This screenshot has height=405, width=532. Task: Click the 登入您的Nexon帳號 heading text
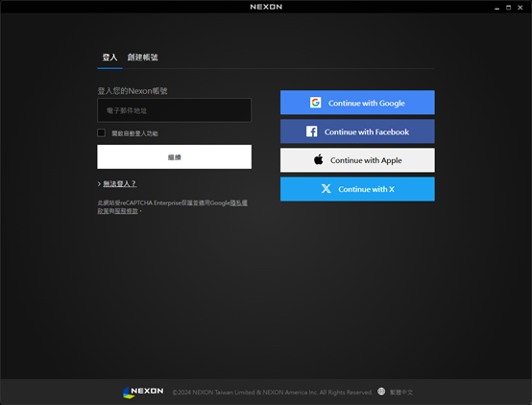(133, 91)
